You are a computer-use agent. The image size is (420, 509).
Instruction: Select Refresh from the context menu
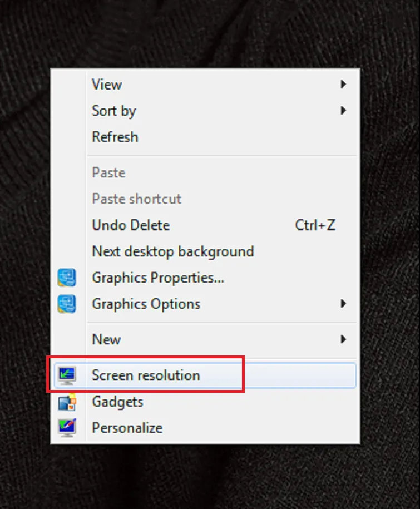(x=115, y=137)
